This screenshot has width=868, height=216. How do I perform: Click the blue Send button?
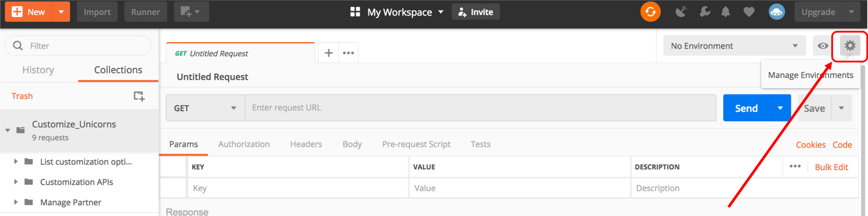click(x=746, y=108)
